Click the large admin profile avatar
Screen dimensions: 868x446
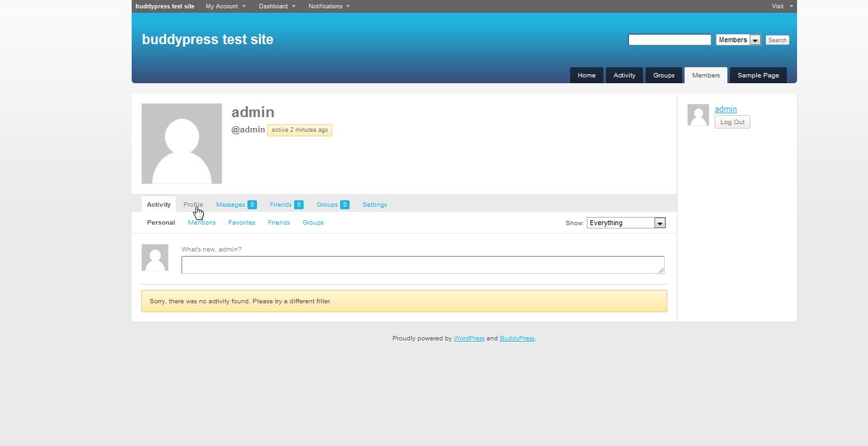[182, 143]
